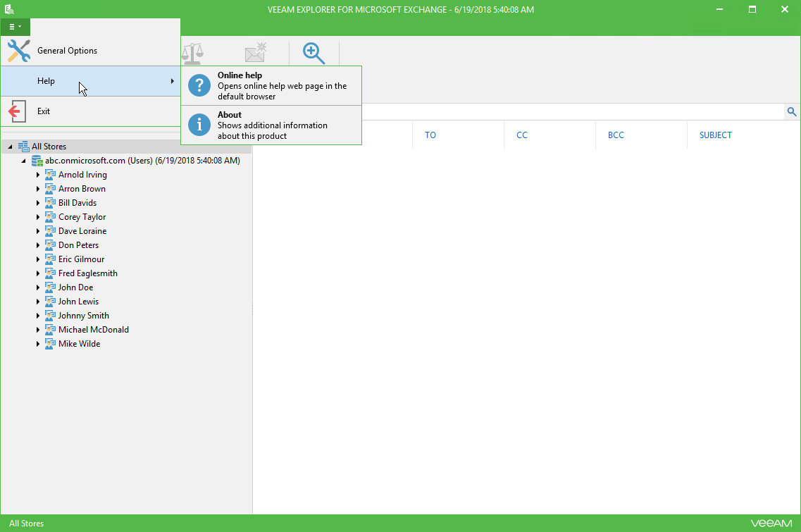This screenshot has height=532, width=801.
Task: Expand Mike Wilde mailbox arrow
Action: (38, 344)
